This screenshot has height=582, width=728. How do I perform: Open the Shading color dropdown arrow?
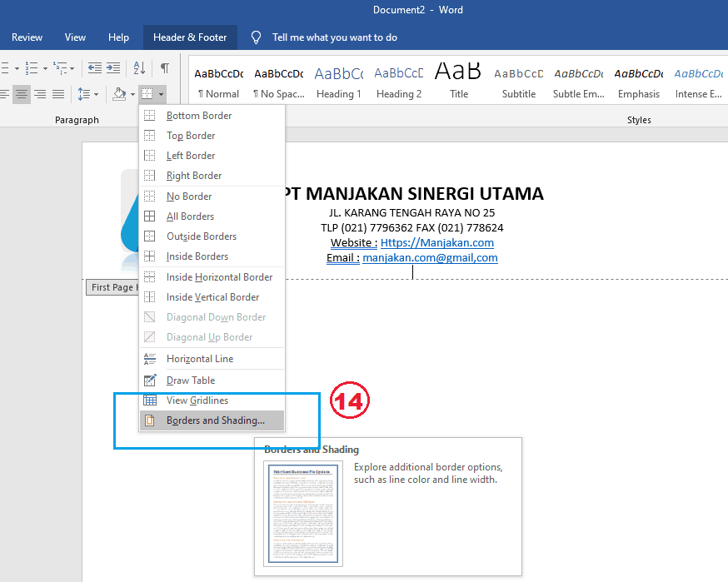[x=132, y=95]
